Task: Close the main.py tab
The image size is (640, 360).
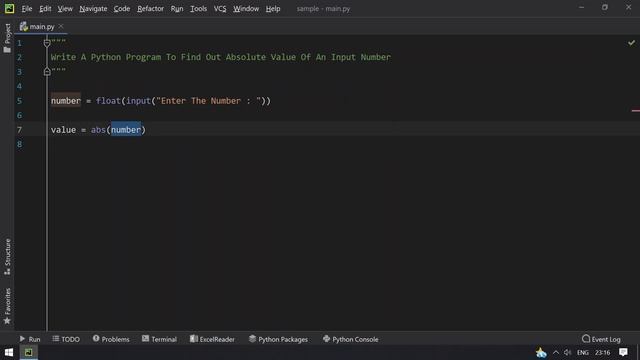Action: coord(61,26)
